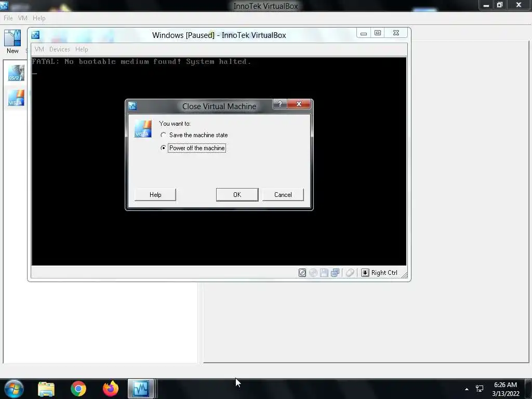Show hidden system tray icons arrow
This screenshot has width=532, height=399.
pos(467,389)
